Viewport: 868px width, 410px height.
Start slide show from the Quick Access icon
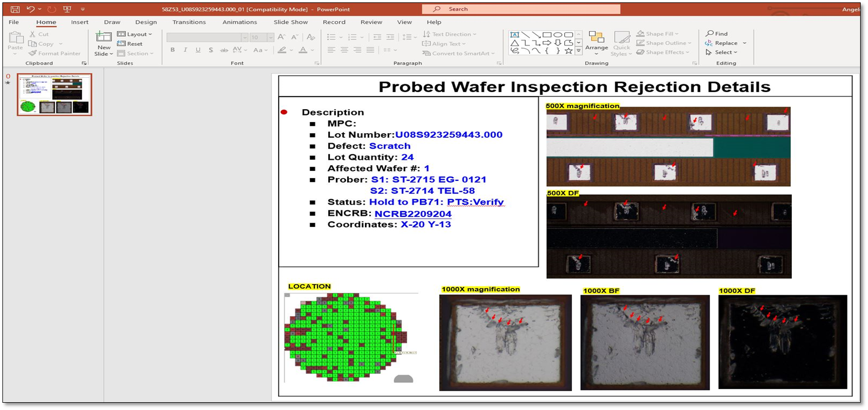[67, 9]
